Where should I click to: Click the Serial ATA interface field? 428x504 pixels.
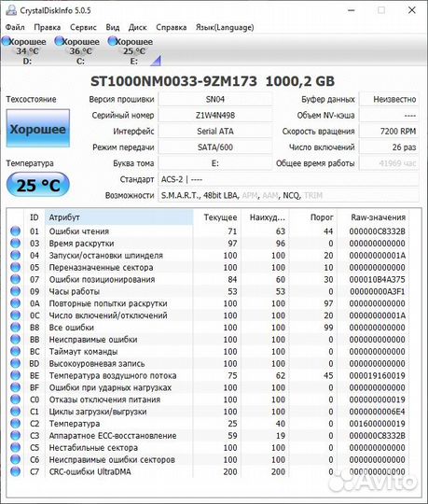click(x=215, y=132)
